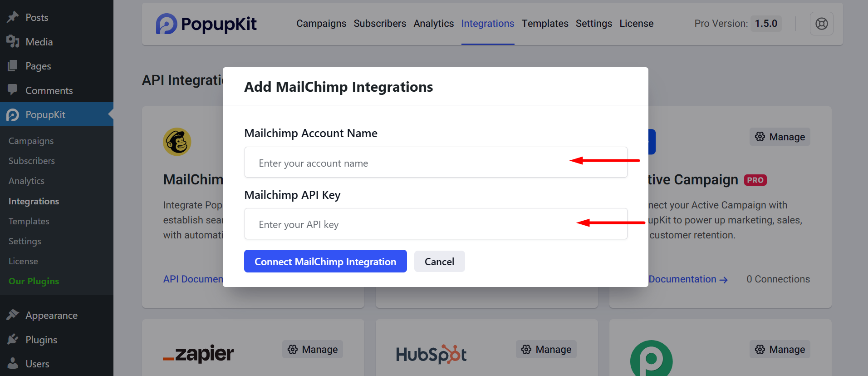Open Manage for Active Campaign
The height and width of the screenshot is (376, 868).
coord(780,137)
